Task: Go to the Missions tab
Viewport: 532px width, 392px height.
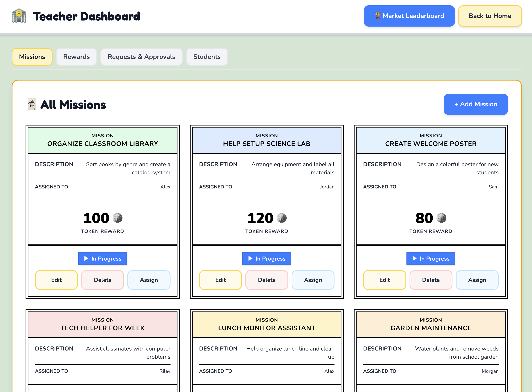Action: pyautogui.click(x=32, y=57)
